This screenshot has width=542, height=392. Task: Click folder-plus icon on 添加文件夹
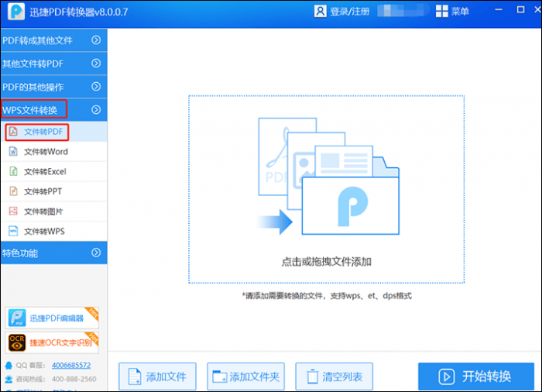pyautogui.click(x=219, y=377)
